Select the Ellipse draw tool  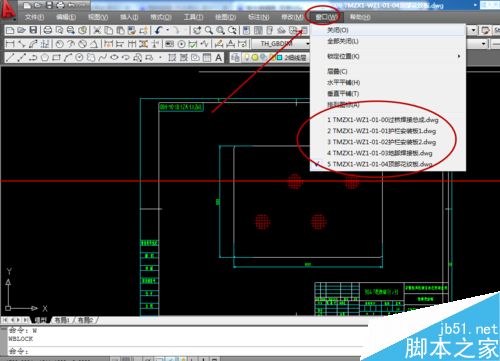(x=114, y=58)
